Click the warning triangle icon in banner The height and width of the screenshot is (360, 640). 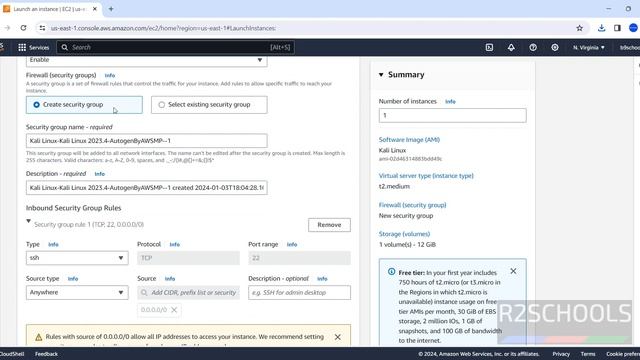pyautogui.click(x=38, y=337)
